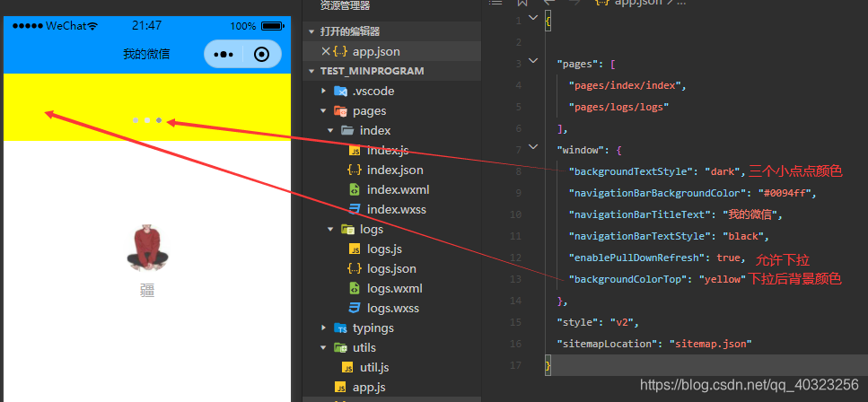Tap the capsule close circle button

261,54
